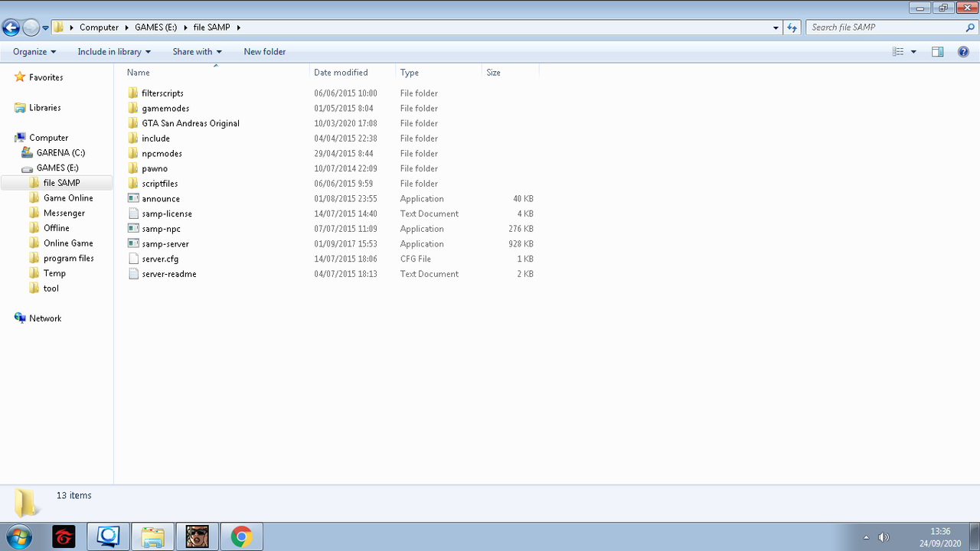
Task: Open the recent pages dropdown arrow
Action: click(x=45, y=28)
